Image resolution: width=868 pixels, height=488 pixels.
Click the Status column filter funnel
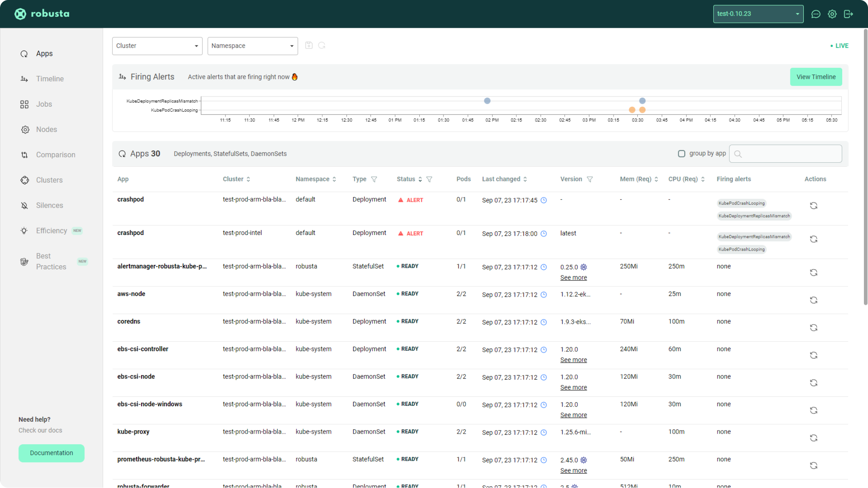pyautogui.click(x=429, y=179)
